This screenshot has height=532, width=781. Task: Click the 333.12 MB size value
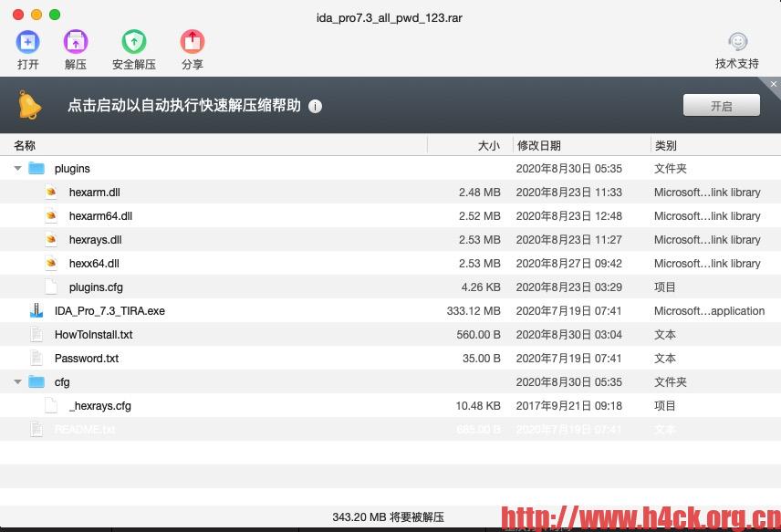click(x=474, y=311)
